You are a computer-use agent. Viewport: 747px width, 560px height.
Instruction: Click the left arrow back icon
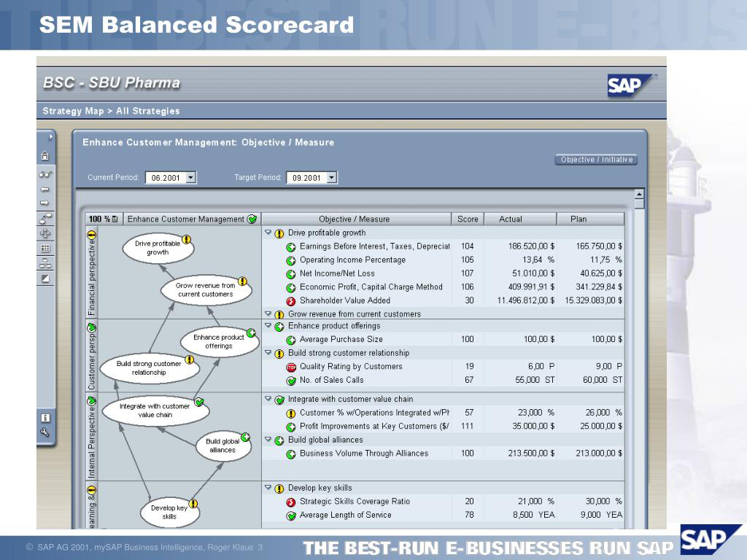coord(44,189)
